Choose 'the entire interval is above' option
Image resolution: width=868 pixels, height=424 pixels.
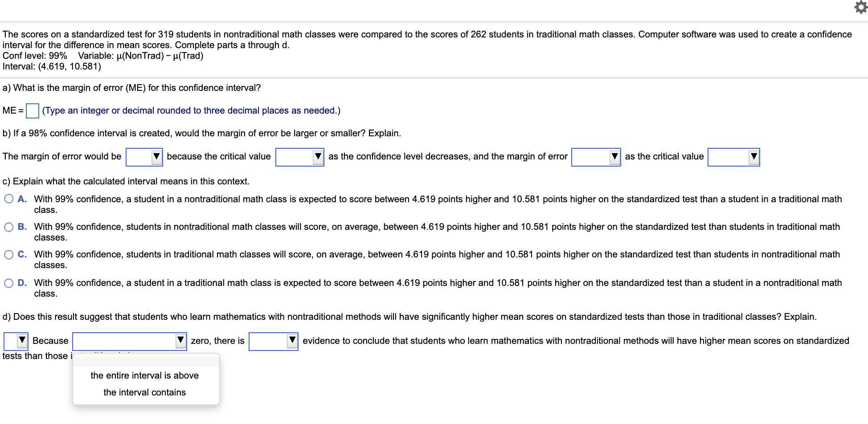(145, 375)
